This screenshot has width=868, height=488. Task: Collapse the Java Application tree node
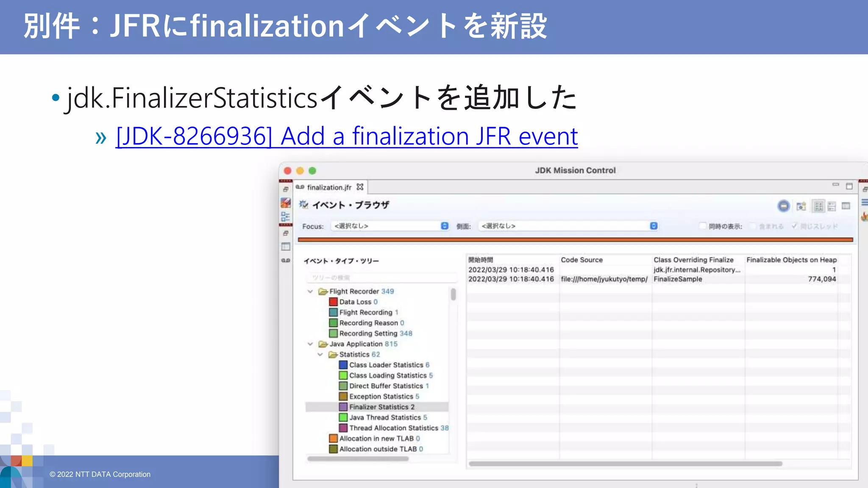click(310, 344)
